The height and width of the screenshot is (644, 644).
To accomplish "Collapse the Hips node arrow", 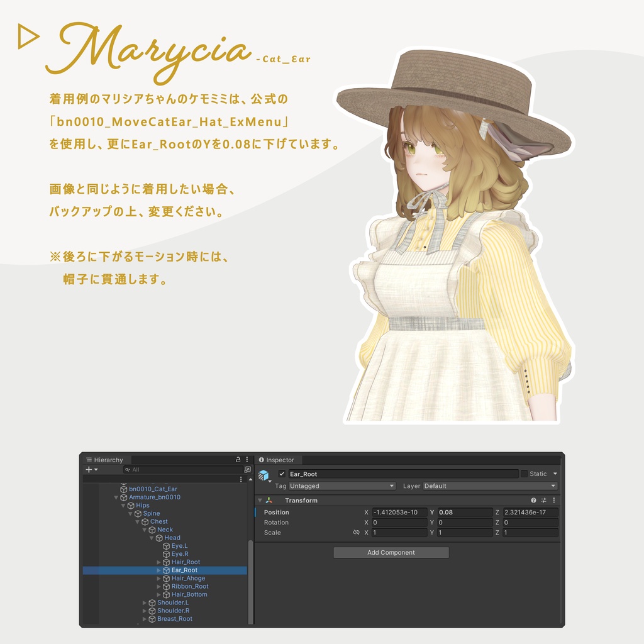I will (x=123, y=506).
